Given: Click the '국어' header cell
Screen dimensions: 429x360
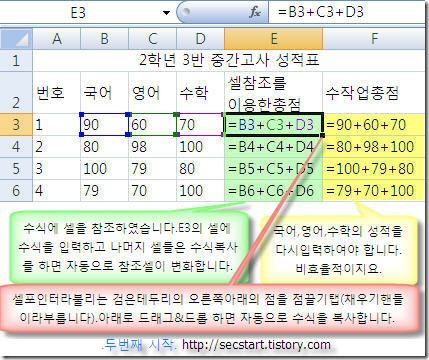Looking at the screenshot, I should point(104,92).
